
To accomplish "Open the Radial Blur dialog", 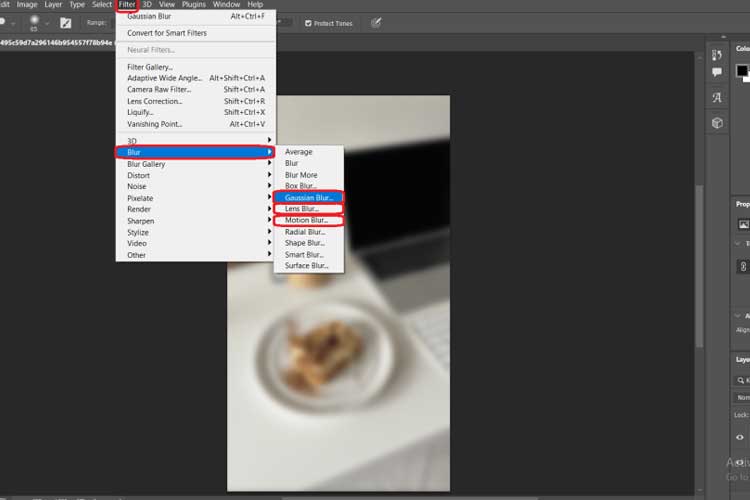I will pos(309,232).
